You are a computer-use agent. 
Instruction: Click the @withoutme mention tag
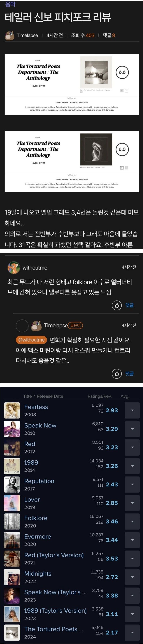(x=31, y=340)
